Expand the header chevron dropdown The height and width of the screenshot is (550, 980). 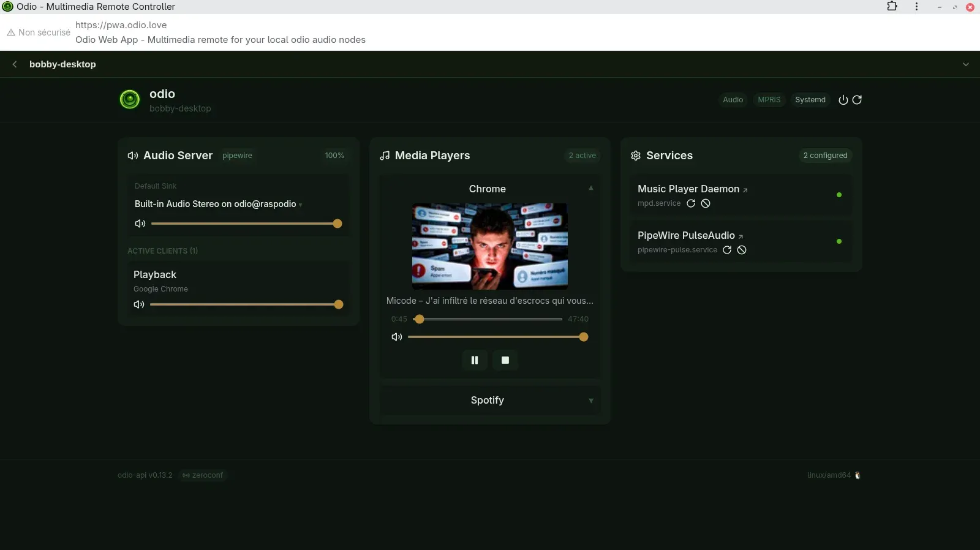pyautogui.click(x=966, y=64)
